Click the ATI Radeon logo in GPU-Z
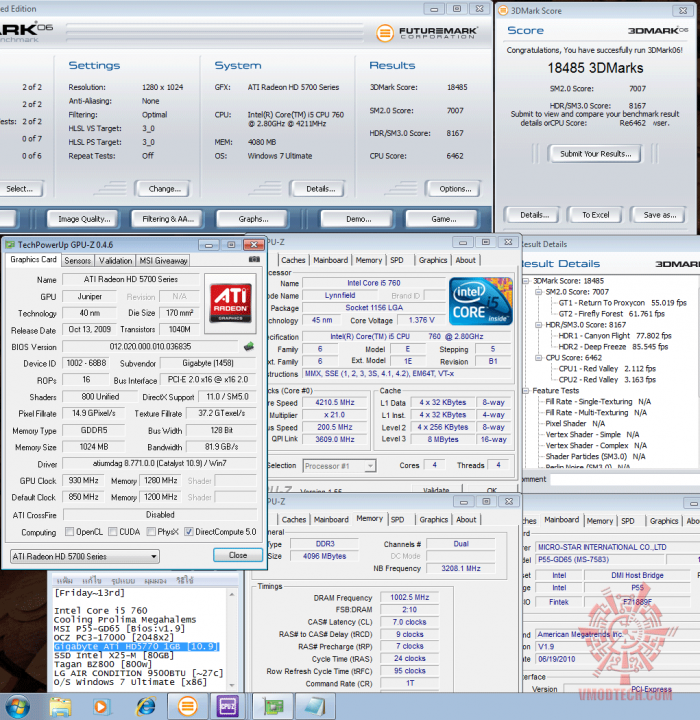 231,302
